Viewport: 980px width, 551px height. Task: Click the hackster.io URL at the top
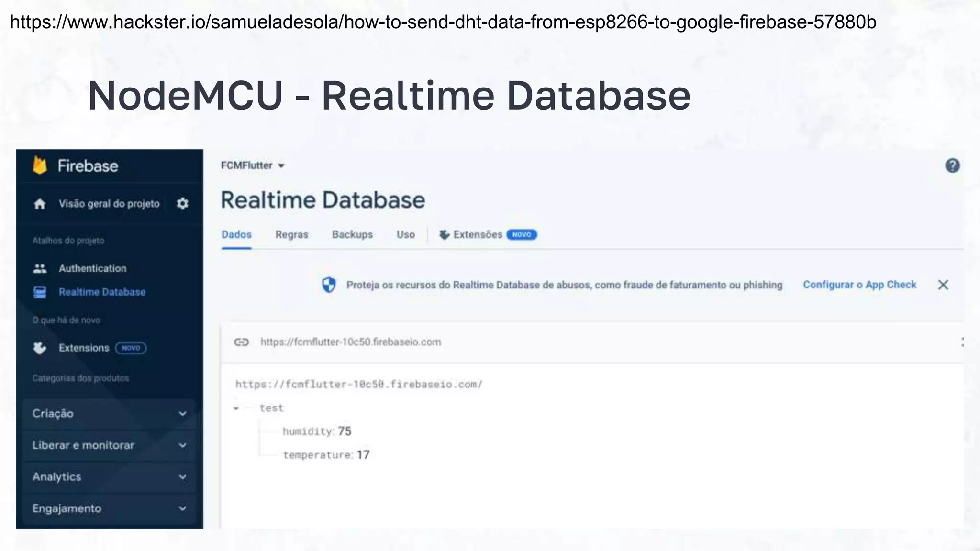click(443, 22)
